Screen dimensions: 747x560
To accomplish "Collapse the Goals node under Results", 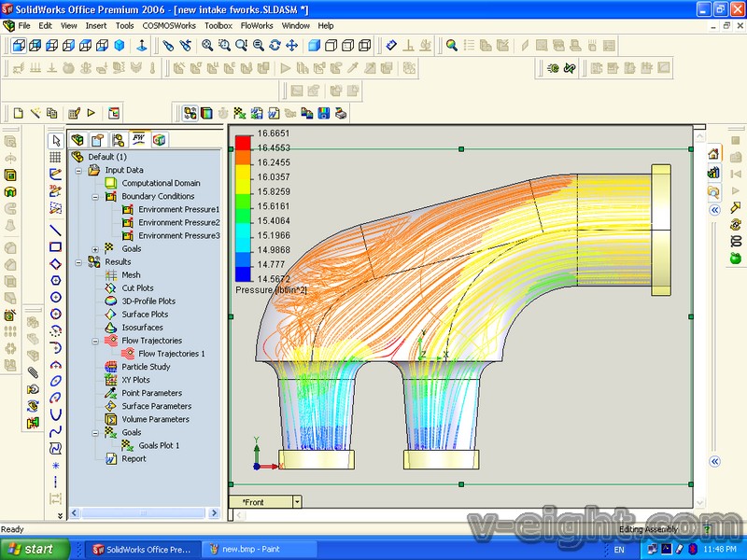I will point(95,433).
